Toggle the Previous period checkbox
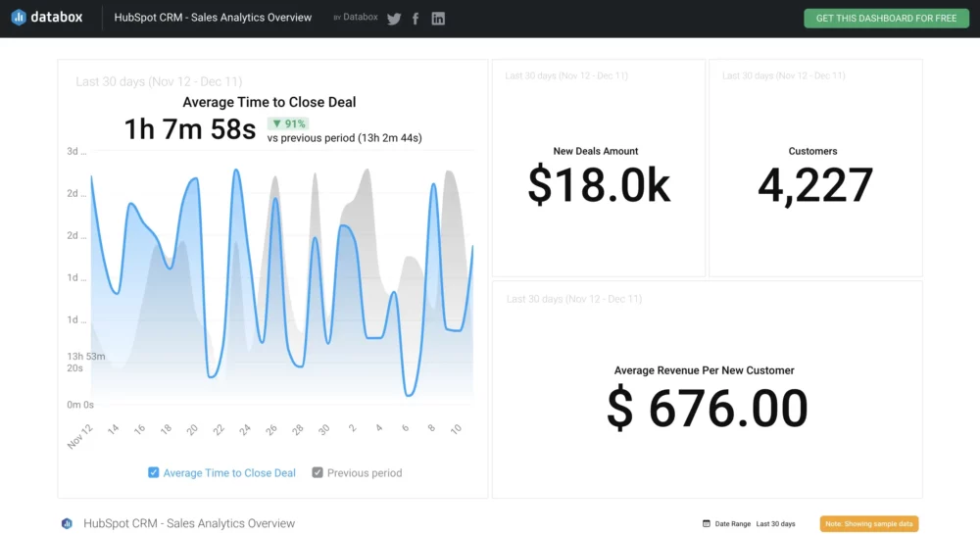980x536 pixels. [x=318, y=472]
